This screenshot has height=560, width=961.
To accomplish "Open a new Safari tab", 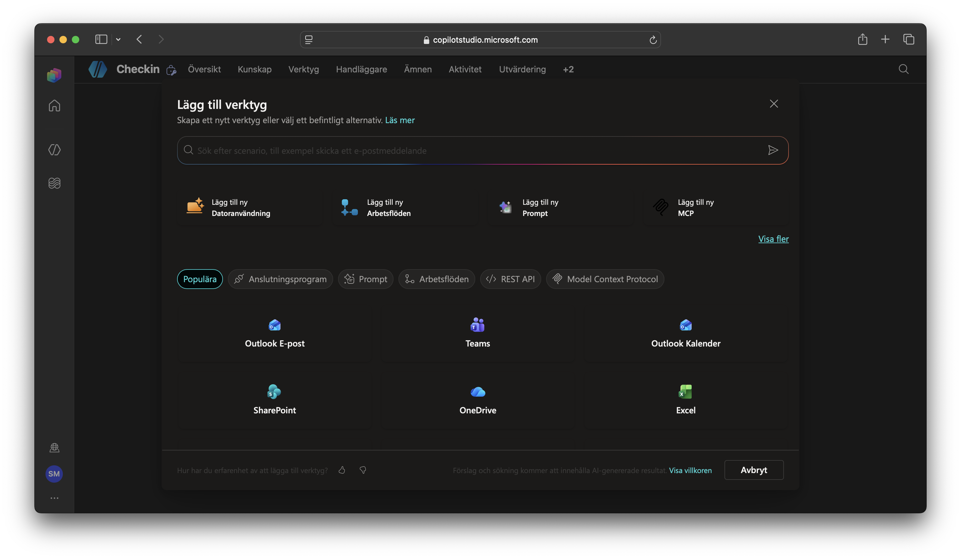I will coord(885,39).
